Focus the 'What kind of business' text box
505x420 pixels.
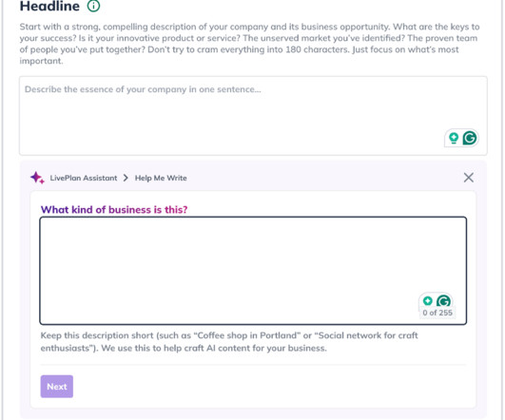click(x=253, y=271)
